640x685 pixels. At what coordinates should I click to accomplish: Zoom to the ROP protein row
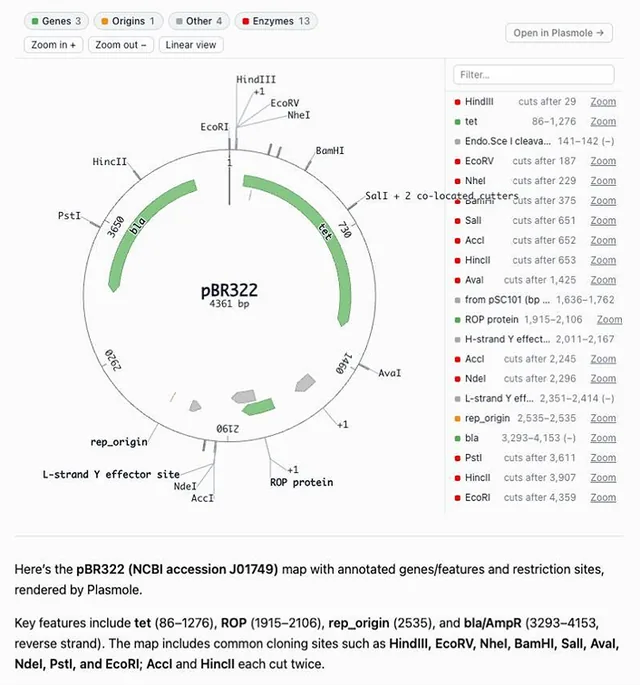pos(609,319)
